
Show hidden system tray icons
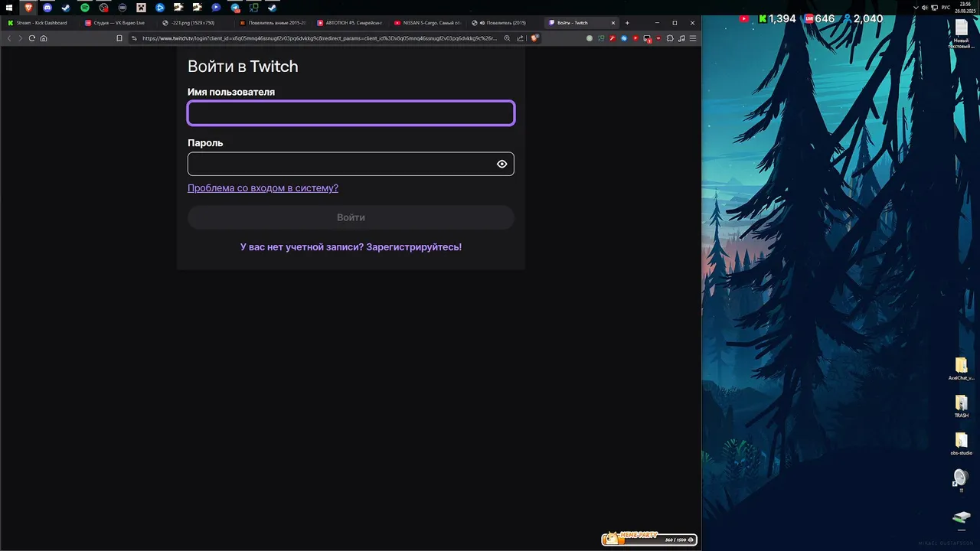917,8
